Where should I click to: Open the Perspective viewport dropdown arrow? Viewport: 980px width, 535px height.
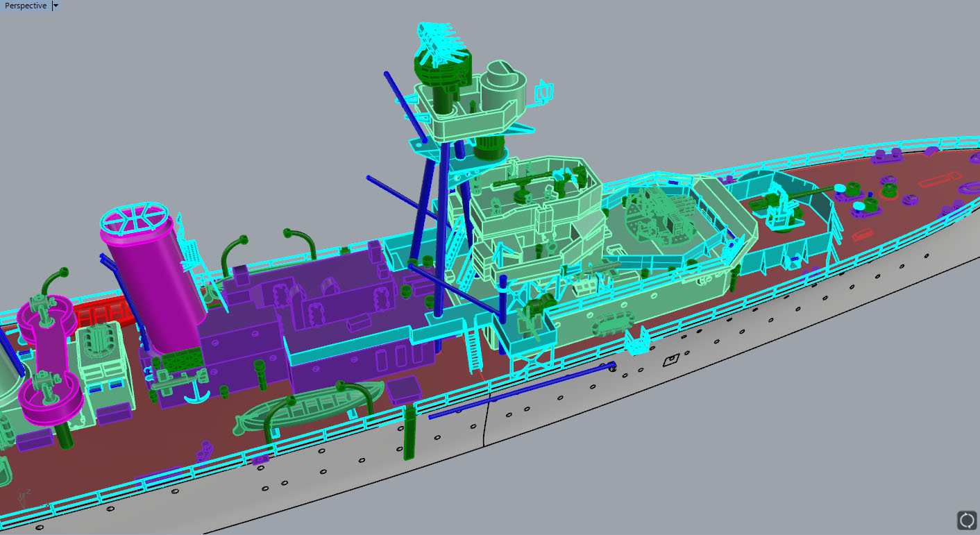(x=56, y=6)
